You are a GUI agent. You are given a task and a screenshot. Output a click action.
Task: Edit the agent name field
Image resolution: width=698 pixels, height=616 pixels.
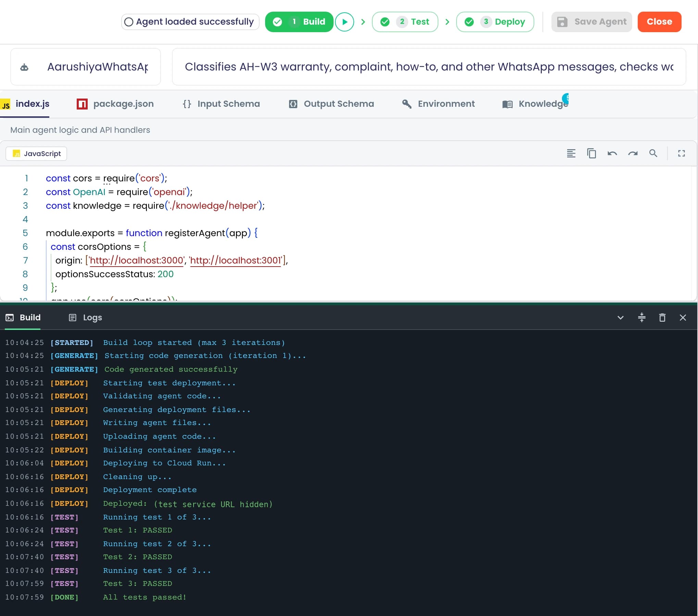click(x=86, y=67)
